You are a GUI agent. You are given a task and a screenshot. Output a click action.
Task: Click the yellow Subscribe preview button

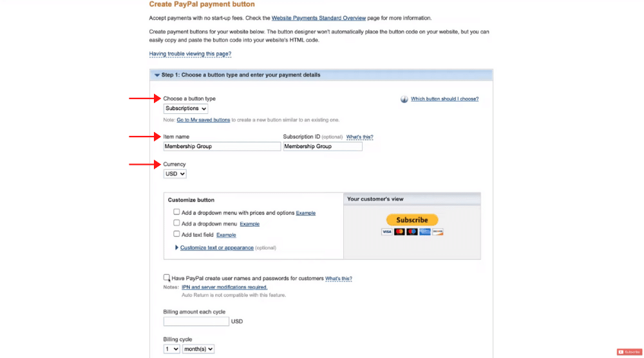pos(412,220)
